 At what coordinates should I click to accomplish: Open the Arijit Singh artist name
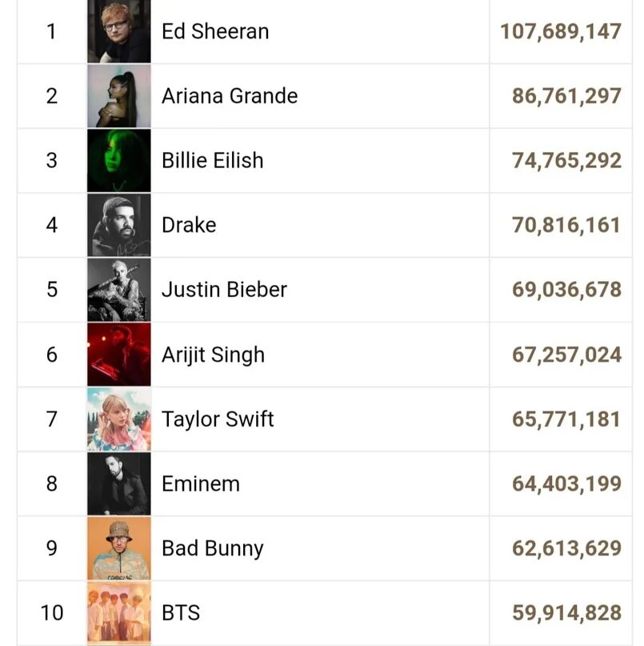pyautogui.click(x=213, y=355)
